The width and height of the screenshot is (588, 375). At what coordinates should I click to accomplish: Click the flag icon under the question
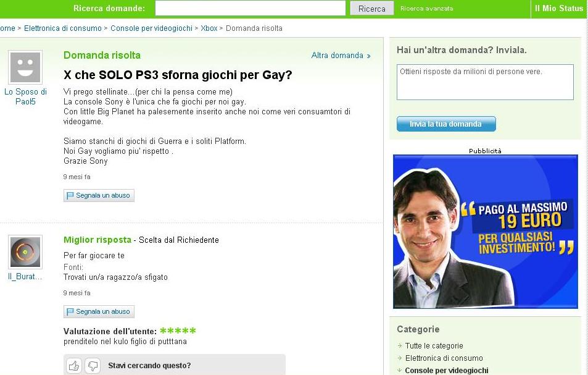70,196
